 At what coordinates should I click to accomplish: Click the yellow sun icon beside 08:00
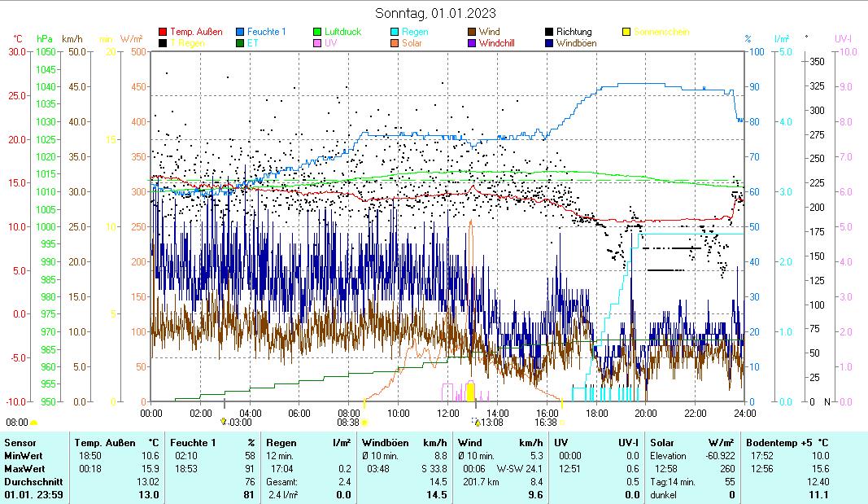pos(34,423)
